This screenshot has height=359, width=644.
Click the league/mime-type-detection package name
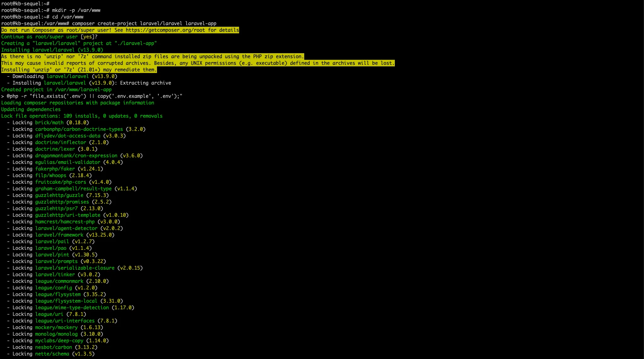[x=72, y=308]
